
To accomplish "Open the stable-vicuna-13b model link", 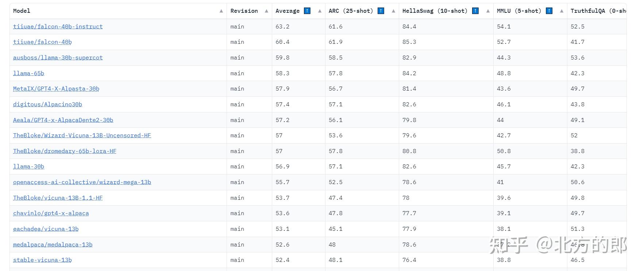I will coord(42,260).
